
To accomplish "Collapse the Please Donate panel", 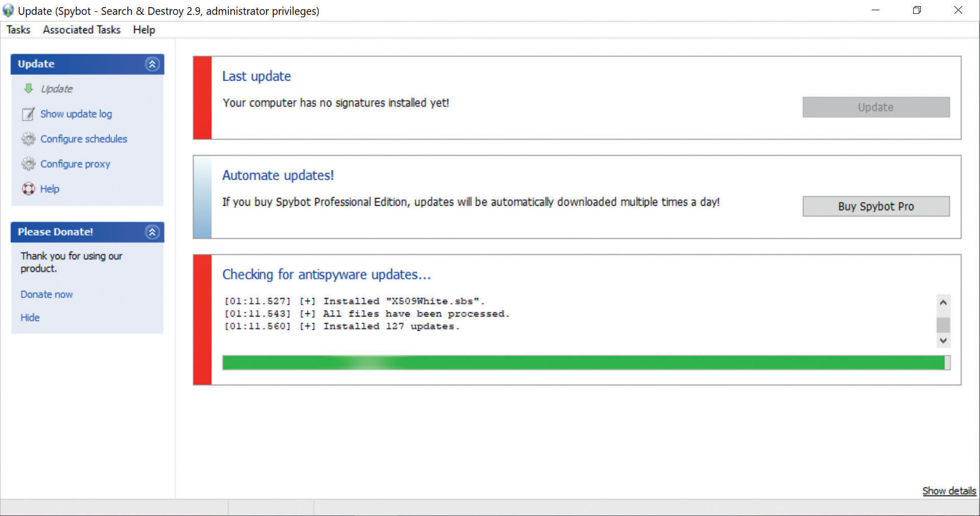I will [152, 232].
